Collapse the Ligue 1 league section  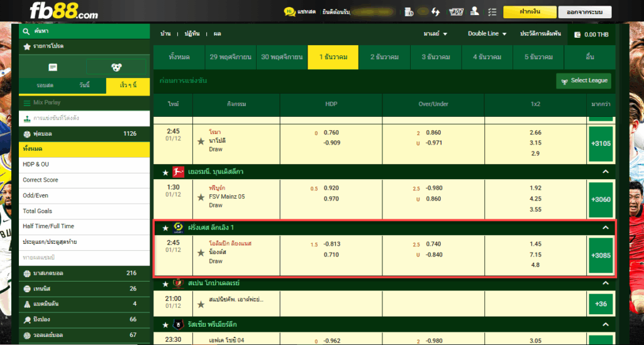(606, 227)
